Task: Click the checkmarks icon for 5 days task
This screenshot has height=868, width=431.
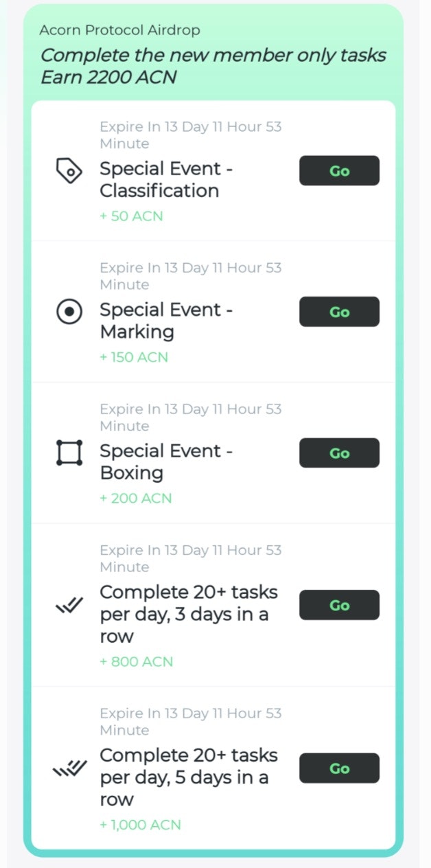Action: 69,768
